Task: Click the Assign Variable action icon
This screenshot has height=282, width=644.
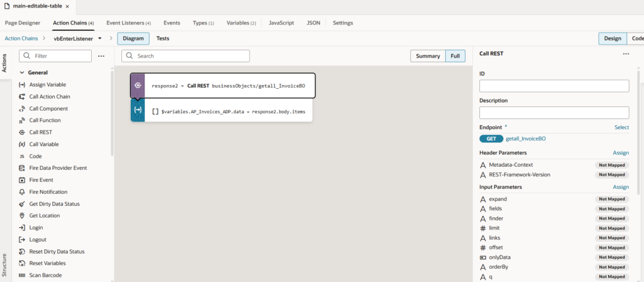Action: click(22, 85)
